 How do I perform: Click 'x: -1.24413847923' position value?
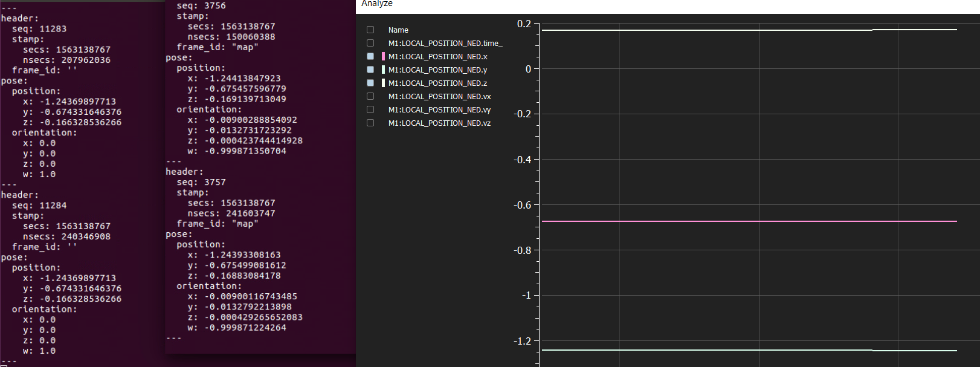[x=234, y=79]
